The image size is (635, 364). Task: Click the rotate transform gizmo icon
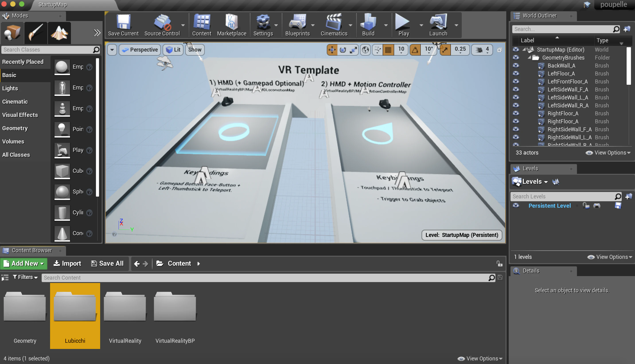pyautogui.click(x=343, y=50)
